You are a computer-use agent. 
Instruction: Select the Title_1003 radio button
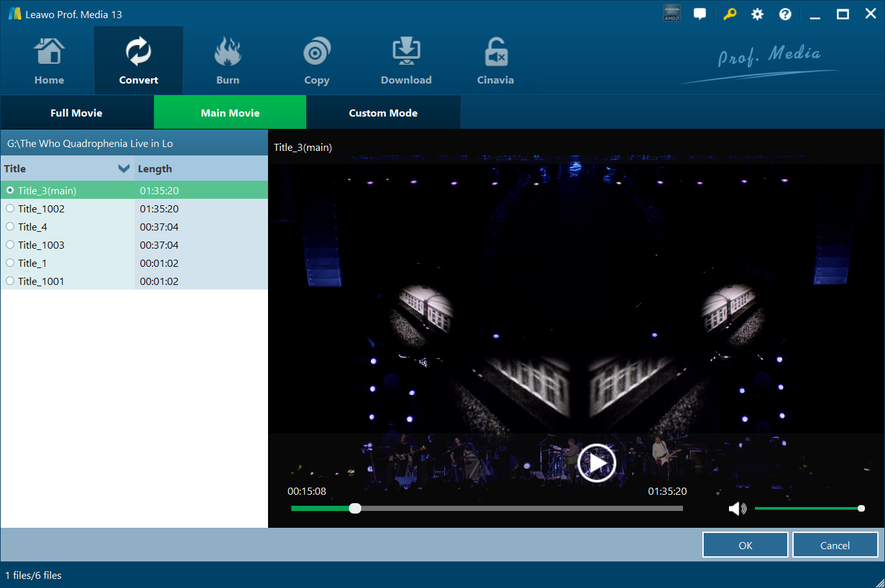[10, 245]
